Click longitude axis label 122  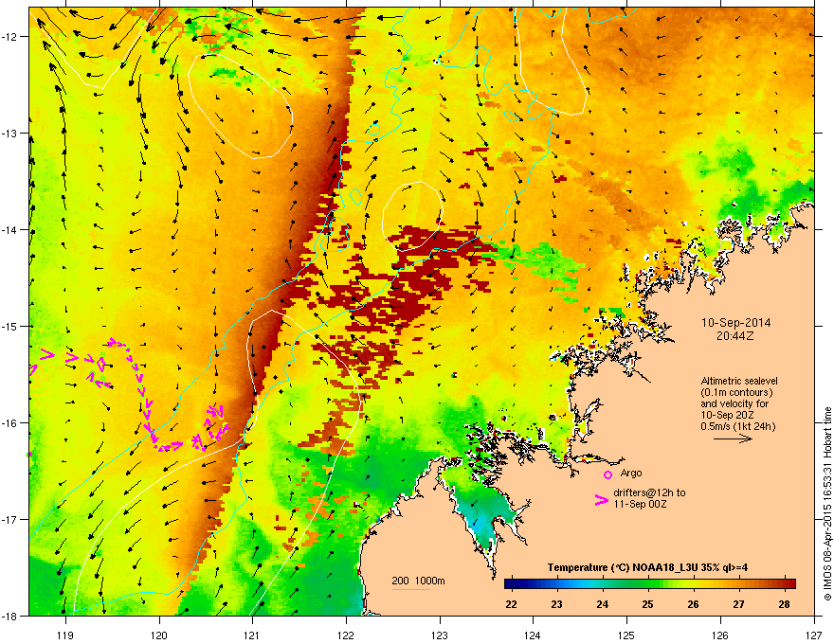(x=346, y=635)
